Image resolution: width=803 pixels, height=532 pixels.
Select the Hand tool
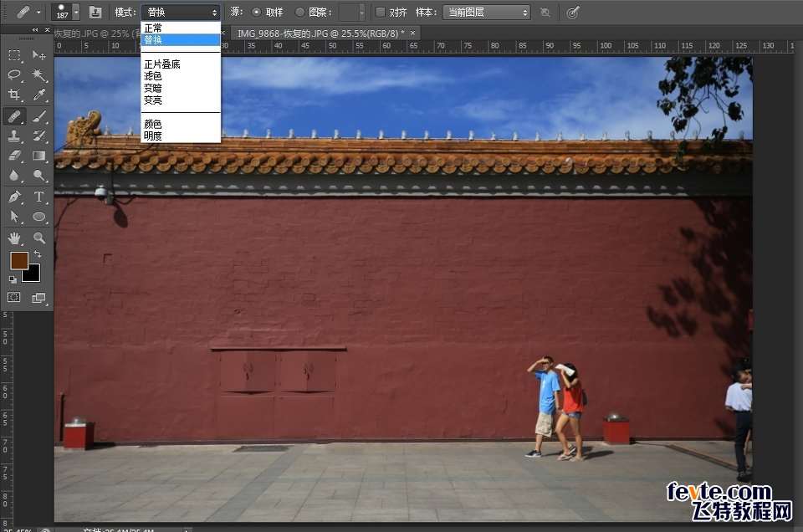click(x=14, y=238)
